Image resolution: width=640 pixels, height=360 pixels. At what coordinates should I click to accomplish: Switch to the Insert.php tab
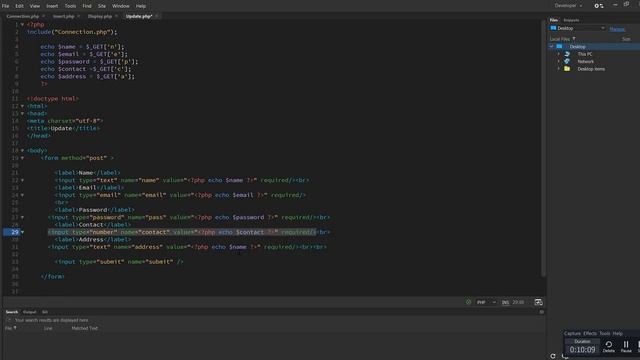coord(63,16)
